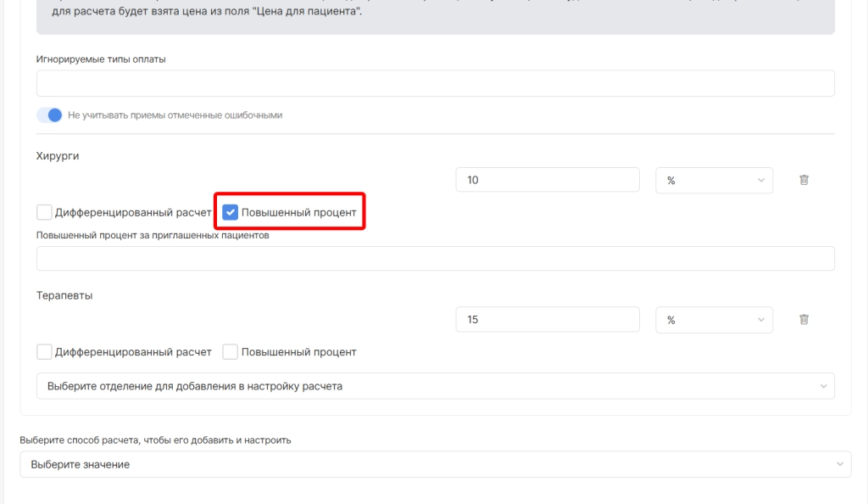Select 'Повышенный процент за приглашенных пациентов' input
This screenshot has height=504, width=868.
click(x=435, y=259)
